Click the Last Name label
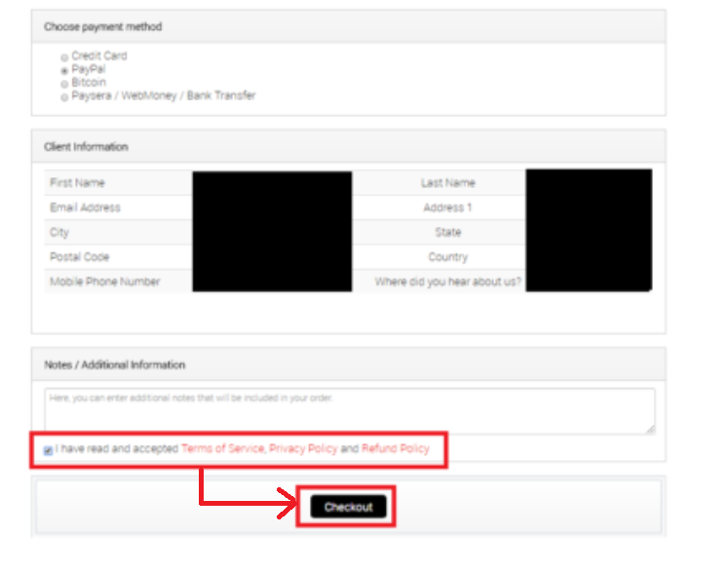 (448, 183)
